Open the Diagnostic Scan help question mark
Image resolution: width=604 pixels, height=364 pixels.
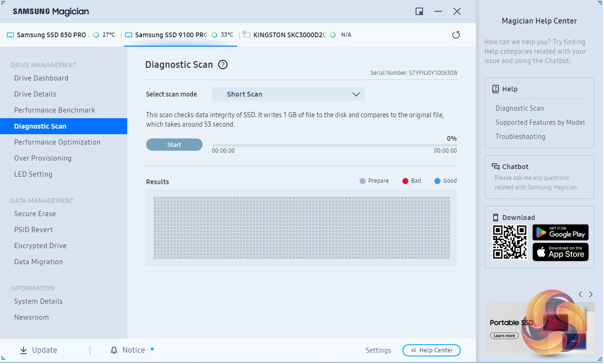pyautogui.click(x=223, y=65)
